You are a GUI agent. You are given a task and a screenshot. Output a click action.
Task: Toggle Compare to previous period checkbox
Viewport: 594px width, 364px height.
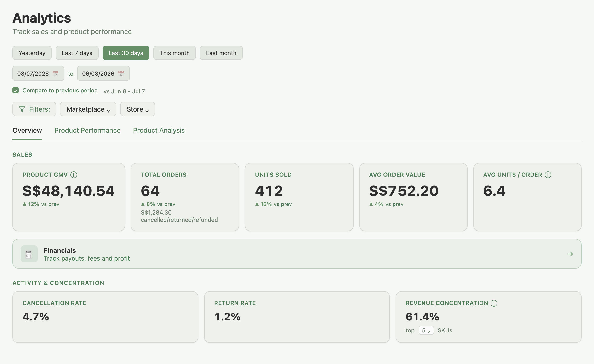coord(16,90)
